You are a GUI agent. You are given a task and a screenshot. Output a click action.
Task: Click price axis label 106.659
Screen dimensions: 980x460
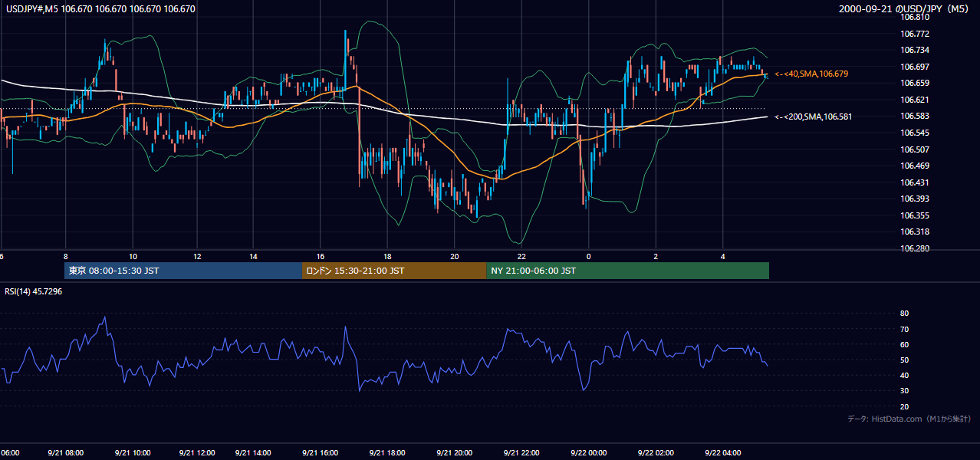point(915,83)
